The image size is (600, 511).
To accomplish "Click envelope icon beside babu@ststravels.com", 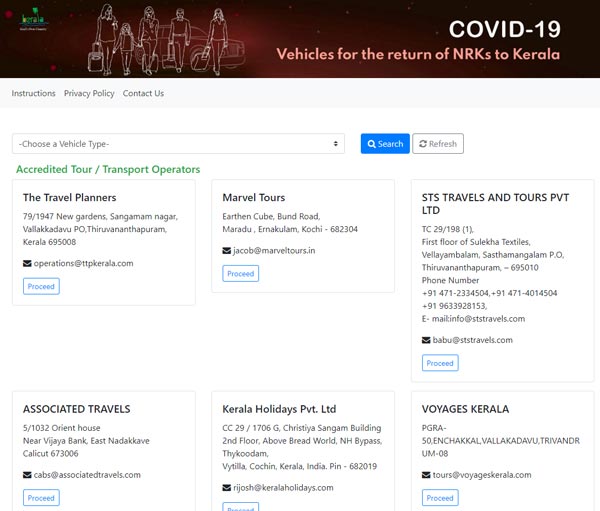I will click(426, 340).
